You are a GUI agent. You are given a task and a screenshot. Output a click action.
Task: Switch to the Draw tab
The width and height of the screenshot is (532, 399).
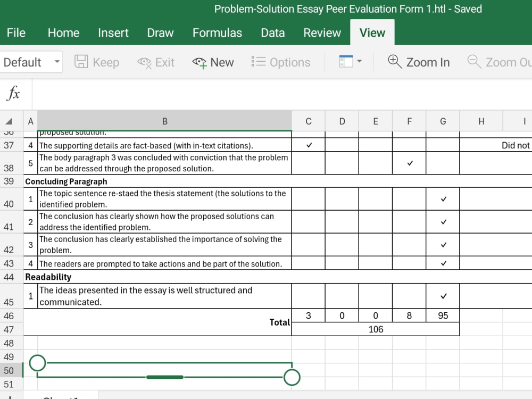coord(160,33)
